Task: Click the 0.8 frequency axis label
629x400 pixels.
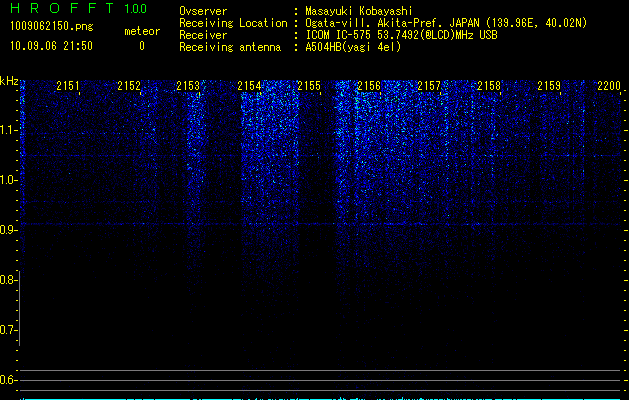Action: click(8, 280)
